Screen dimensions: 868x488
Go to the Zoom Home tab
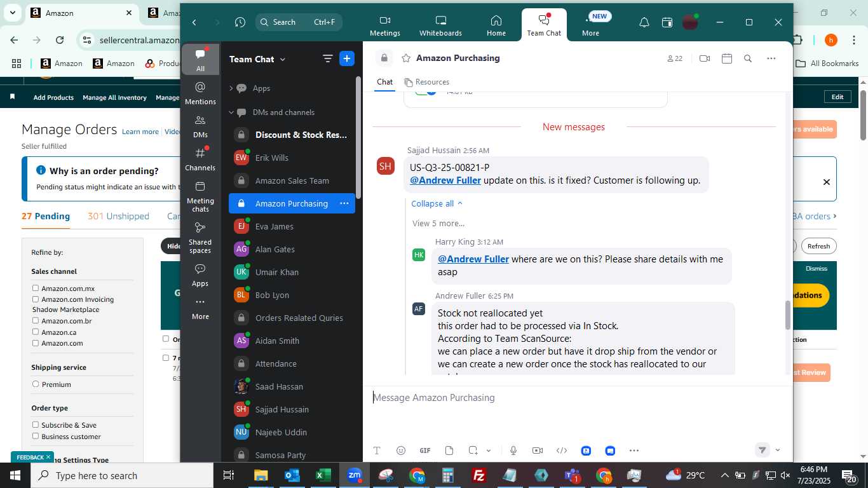tap(496, 25)
